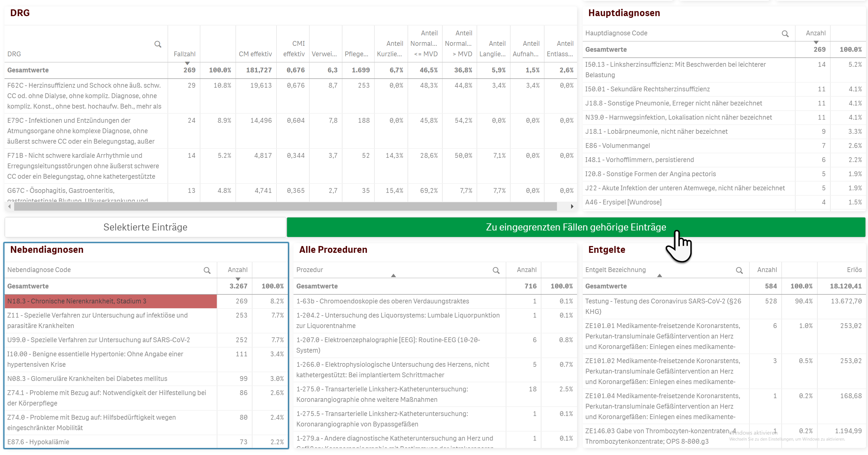Click sort arrow under Entgelt Bezeichnung header
This screenshot has height=455, width=868.
click(x=659, y=276)
